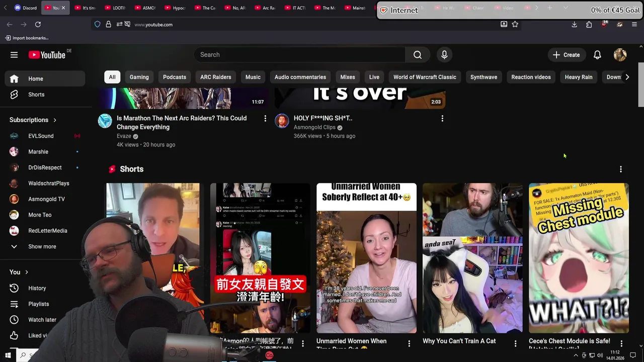Open the WaldschratPlays subscription
This screenshot has width=644, height=362.
point(45,184)
